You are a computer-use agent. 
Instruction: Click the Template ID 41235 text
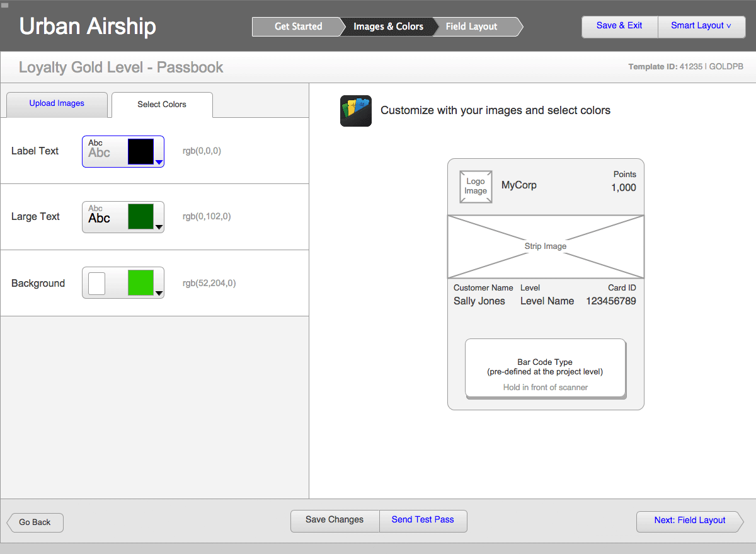685,66
